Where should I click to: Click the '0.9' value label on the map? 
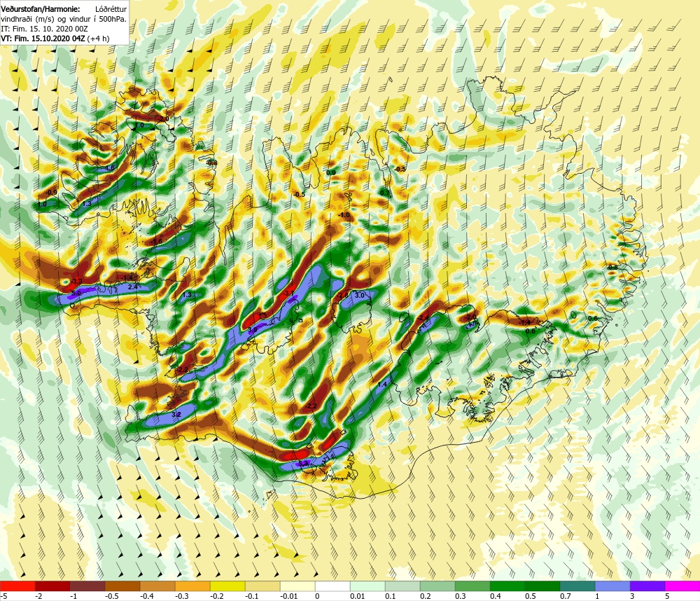coord(331,172)
